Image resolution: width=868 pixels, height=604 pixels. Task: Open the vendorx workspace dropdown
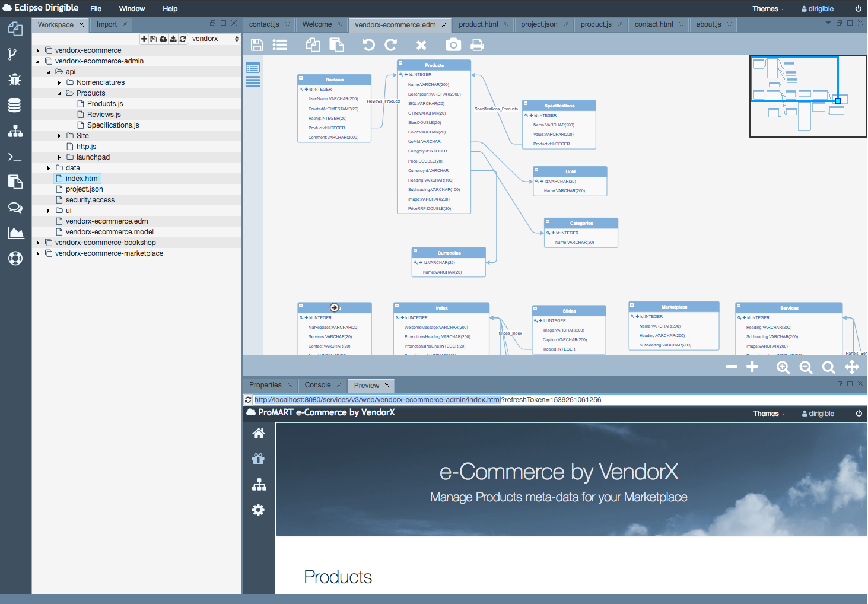pos(215,39)
